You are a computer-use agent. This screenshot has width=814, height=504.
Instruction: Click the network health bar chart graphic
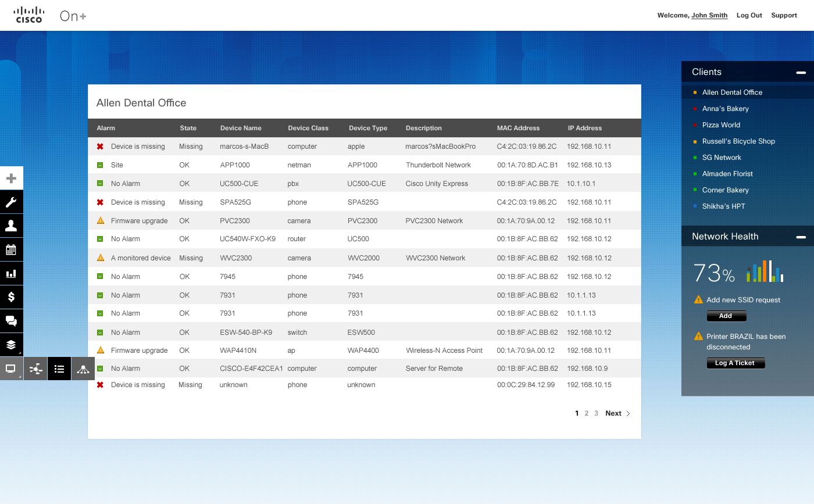[765, 271]
